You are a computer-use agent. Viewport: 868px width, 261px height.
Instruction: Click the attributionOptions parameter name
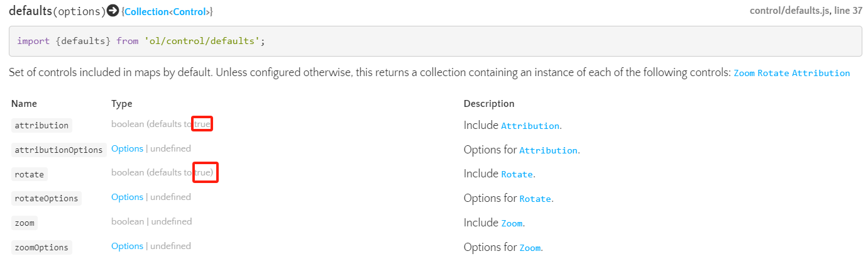pyautogui.click(x=58, y=150)
